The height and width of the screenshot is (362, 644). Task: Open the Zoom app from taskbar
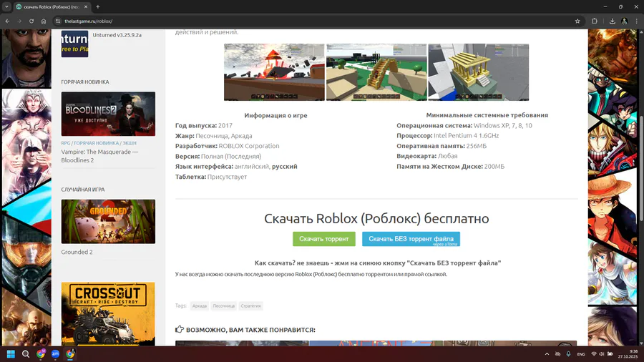pos(55,354)
